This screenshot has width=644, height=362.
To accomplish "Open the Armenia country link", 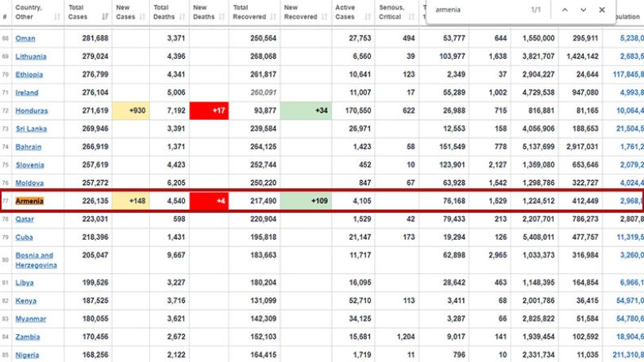I will 29,201.
